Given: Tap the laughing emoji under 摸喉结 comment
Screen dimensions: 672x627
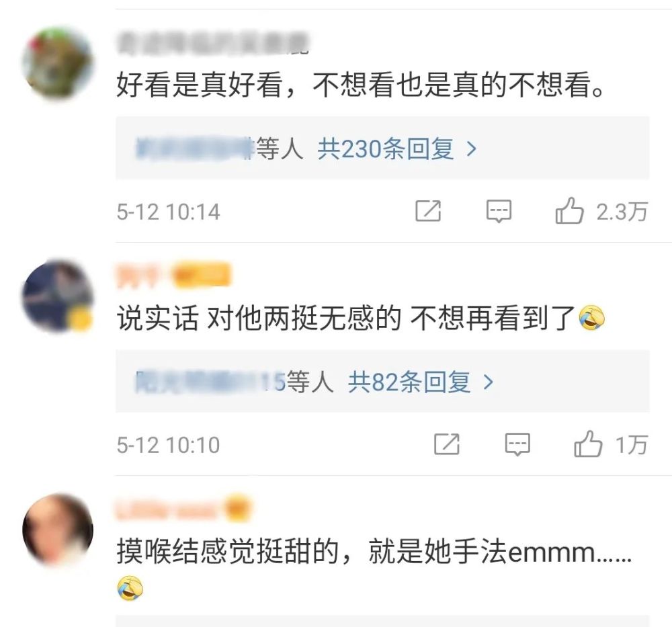Looking at the screenshot, I should (130, 588).
